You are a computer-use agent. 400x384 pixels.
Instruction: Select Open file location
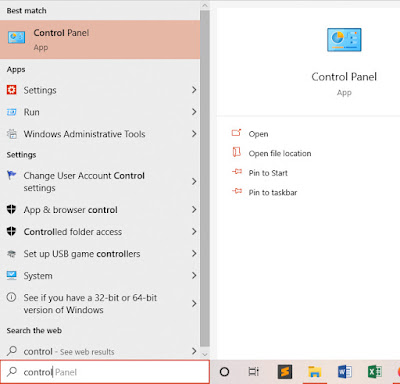(x=280, y=153)
